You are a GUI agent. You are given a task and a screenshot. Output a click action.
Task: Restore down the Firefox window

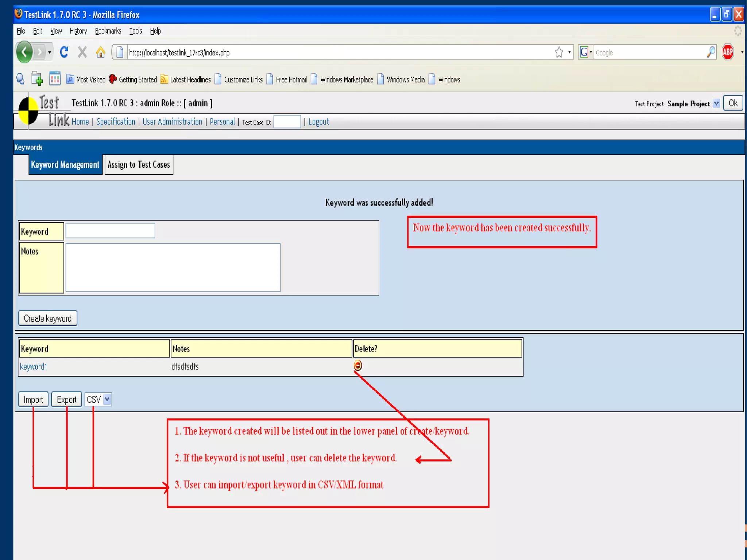[727, 15]
